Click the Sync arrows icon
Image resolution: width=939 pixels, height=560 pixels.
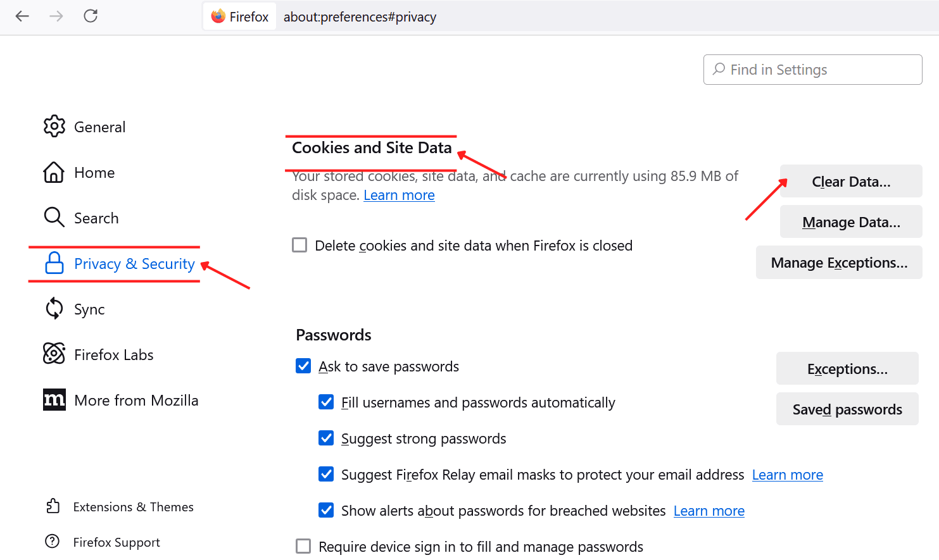pos(54,309)
